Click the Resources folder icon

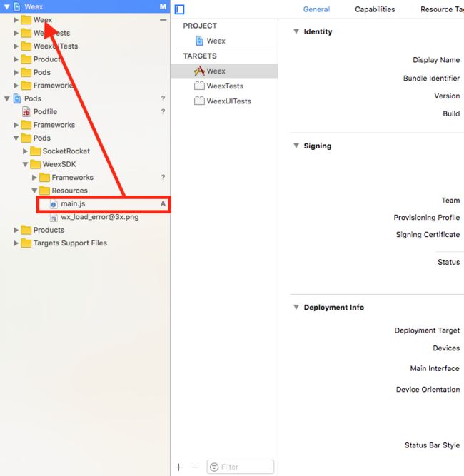[x=44, y=191]
